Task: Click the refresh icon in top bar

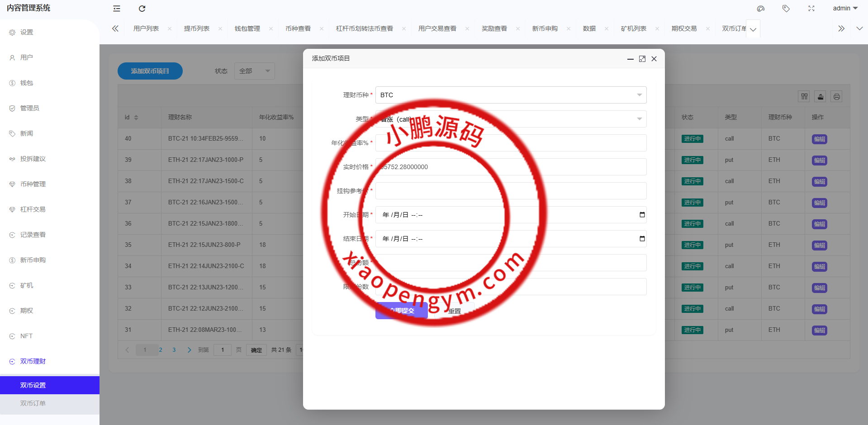Action: click(142, 9)
